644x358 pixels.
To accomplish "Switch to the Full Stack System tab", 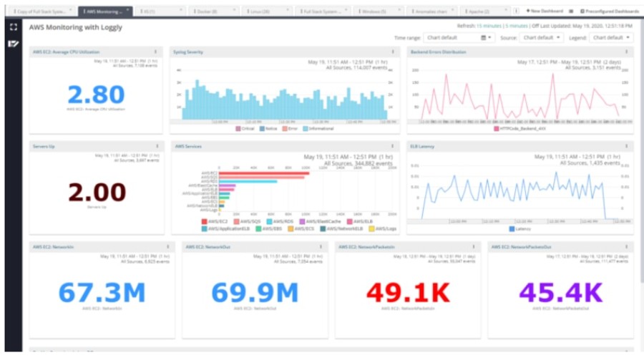I will click(323, 11).
